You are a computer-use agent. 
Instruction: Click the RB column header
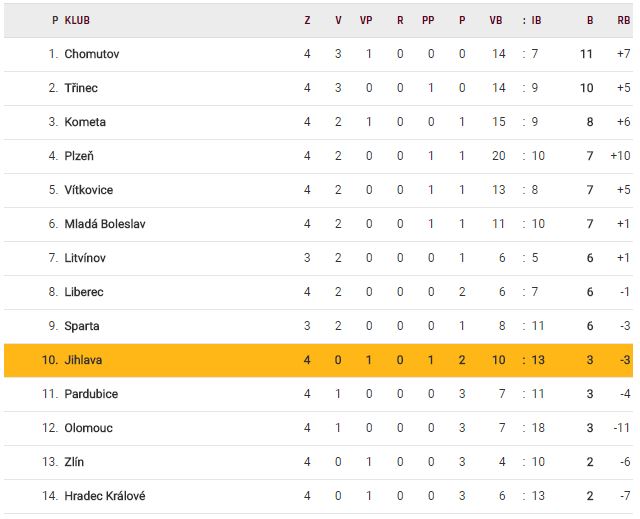click(624, 20)
